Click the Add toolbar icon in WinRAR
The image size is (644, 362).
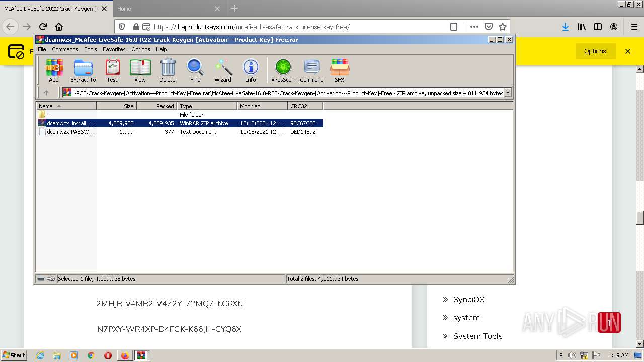pyautogui.click(x=54, y=70)
